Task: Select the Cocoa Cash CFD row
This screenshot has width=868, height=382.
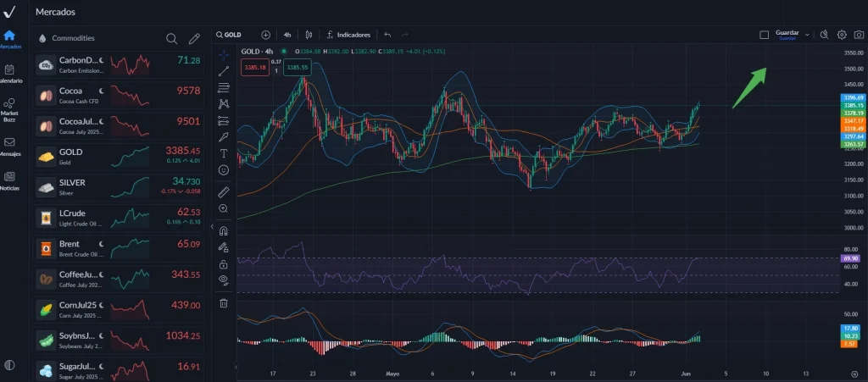Action: 119,96
